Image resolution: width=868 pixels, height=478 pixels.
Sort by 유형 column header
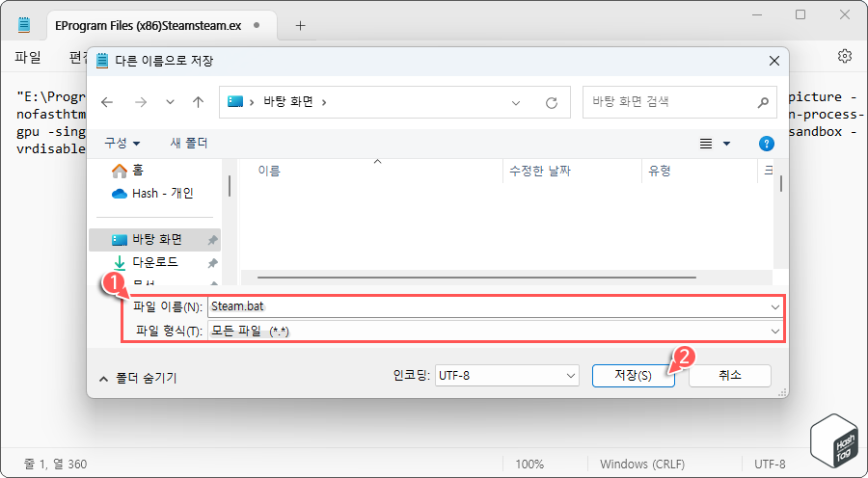[x=699, y=171]
